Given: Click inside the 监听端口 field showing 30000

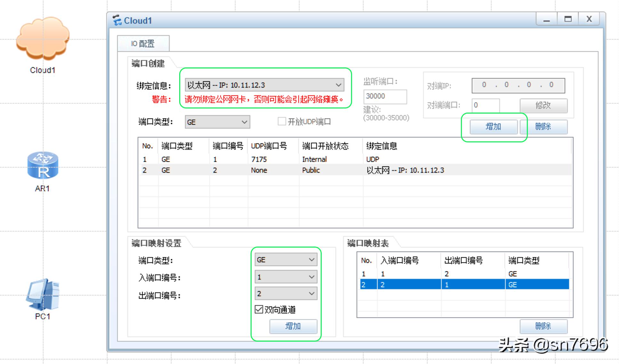Looking at the screenshot, I should (385, 96).
